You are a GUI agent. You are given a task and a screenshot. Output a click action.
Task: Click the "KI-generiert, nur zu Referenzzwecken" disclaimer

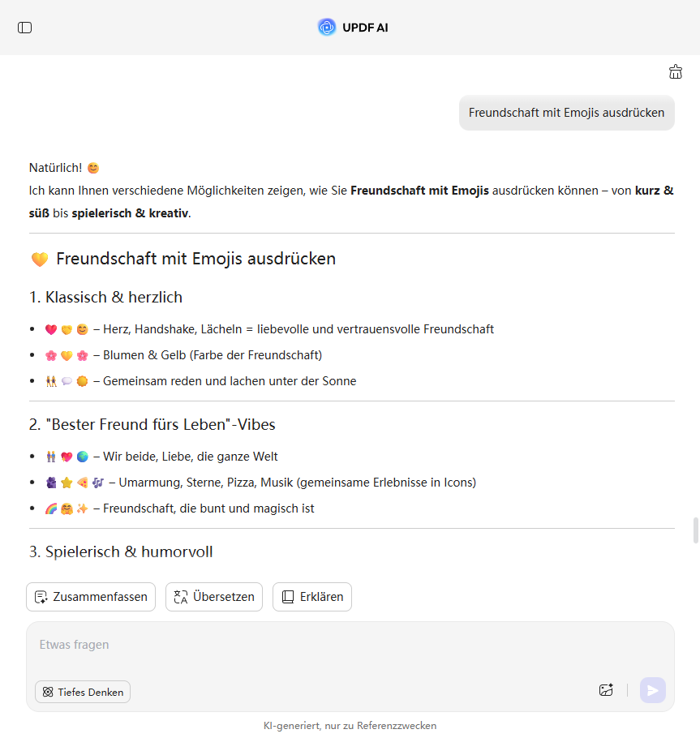350,726
